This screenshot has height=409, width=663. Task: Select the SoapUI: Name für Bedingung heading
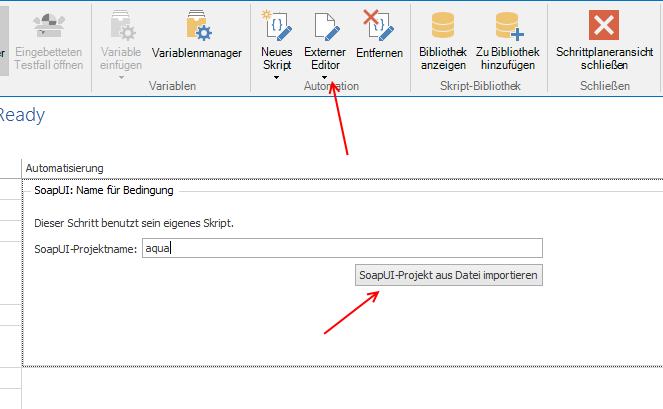pos(104,190)
